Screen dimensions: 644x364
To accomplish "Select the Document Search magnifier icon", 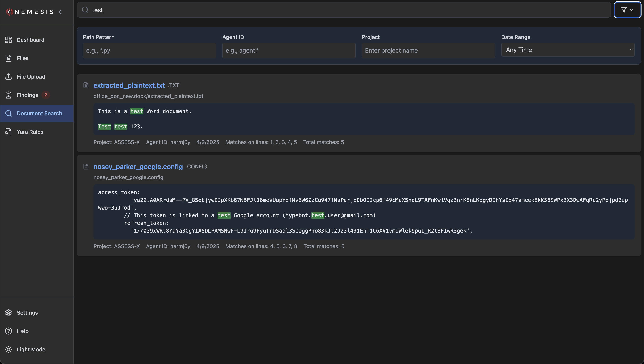I will point(9,113).
